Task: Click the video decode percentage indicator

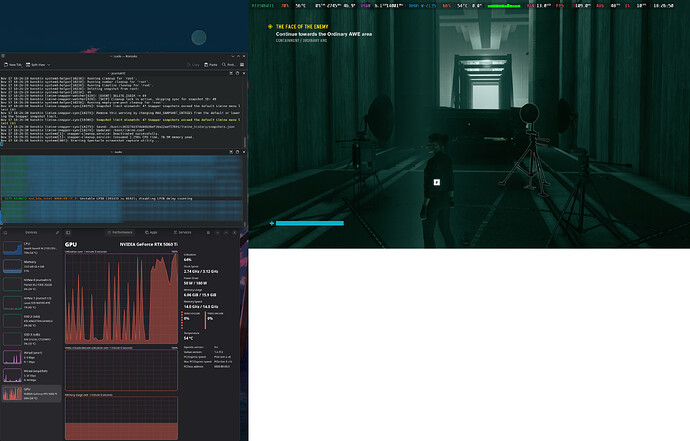Action: [210, 318]
